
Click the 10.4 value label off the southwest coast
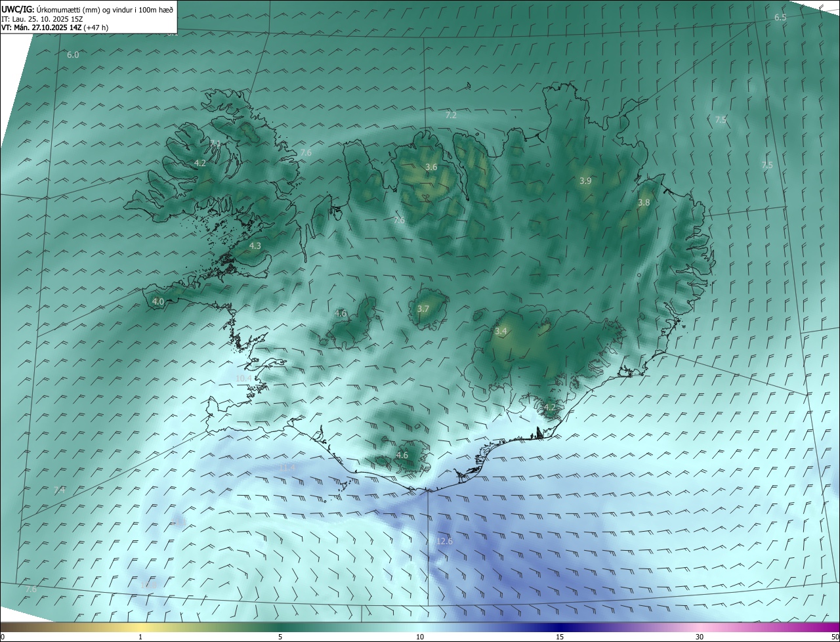point(243,379)
